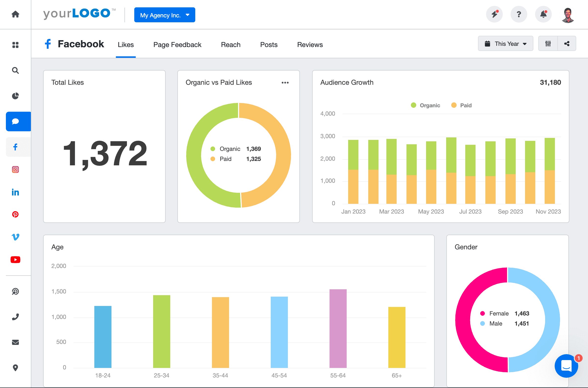Open the Instagram integration in sidebar
The image size is (588, 388).
15,170
